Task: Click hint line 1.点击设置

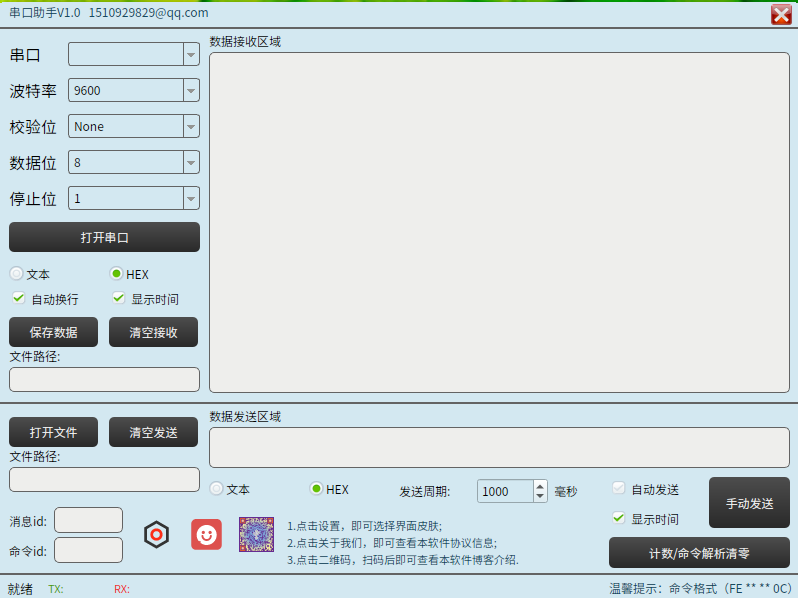Action: (364, 526)
